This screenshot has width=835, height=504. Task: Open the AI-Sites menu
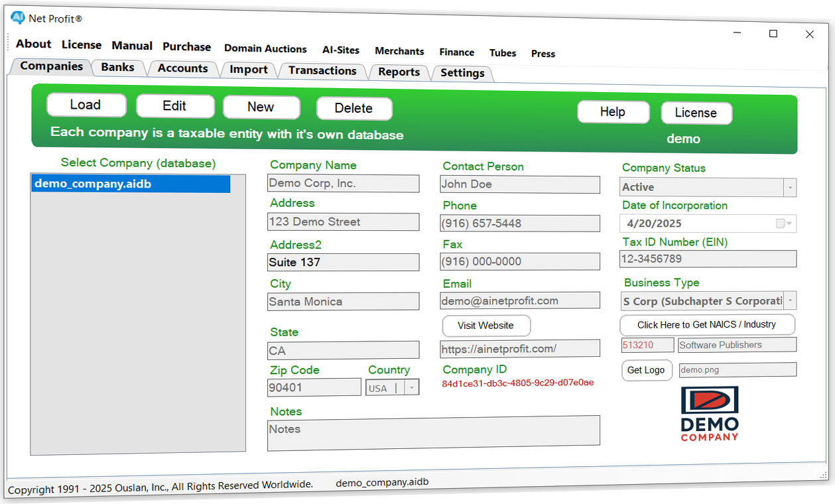pyautogui.click(x=341, y=50)
